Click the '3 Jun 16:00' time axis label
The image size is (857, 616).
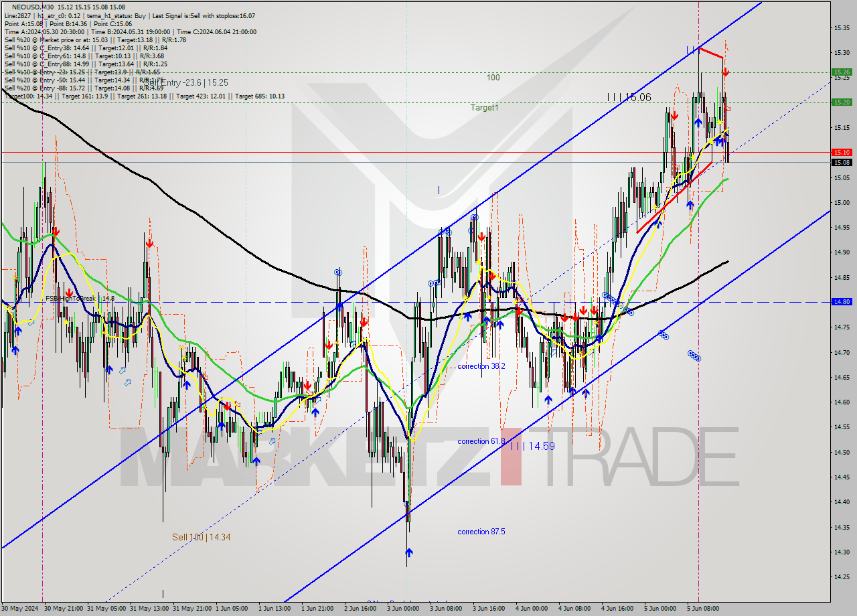(x=490, y=609)
